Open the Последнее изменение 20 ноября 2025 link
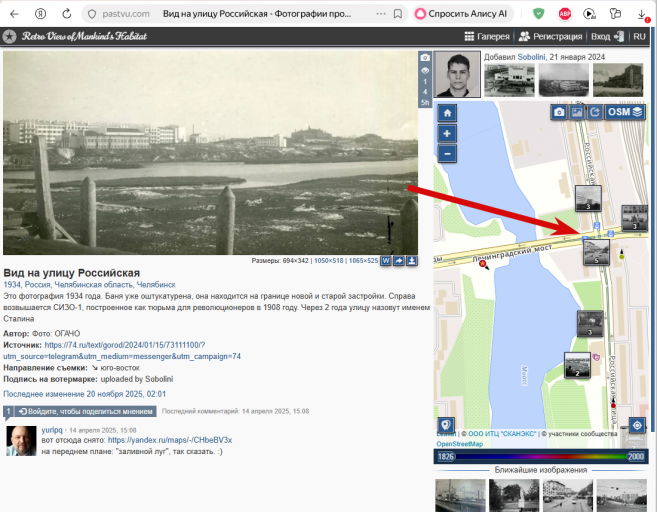657x512 pixels. pyautogui.click(x=85, y=394)
